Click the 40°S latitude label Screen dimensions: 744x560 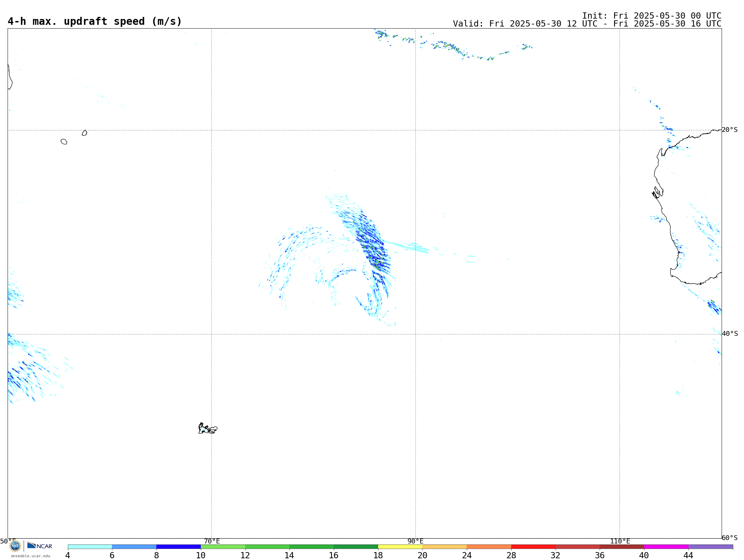click(x=730, y=333)
